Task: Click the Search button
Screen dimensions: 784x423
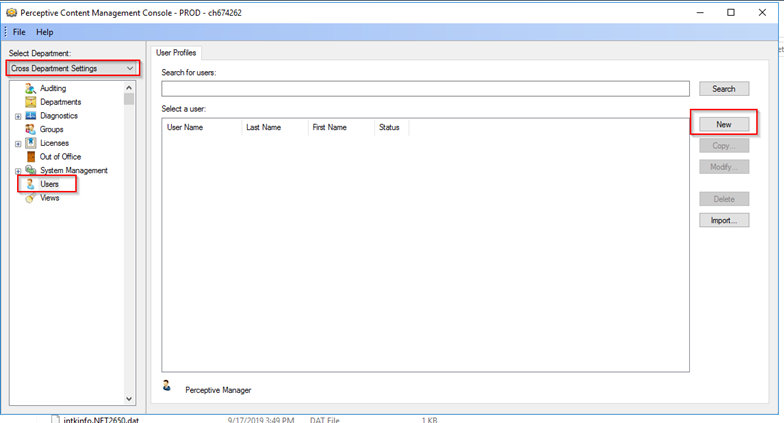Action: [724, 88]
